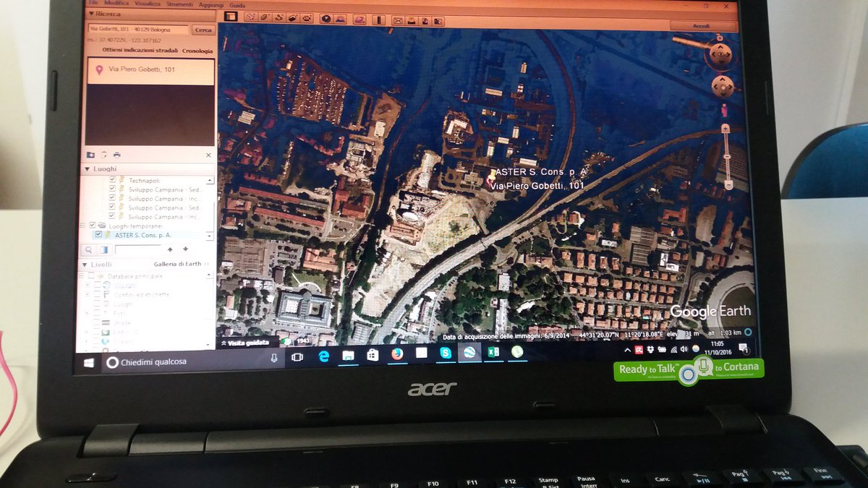This screenshot has width=868, height=488.
Task: Click the magnifier icon under Luoghi panel
Action: (x=89, y=250)
